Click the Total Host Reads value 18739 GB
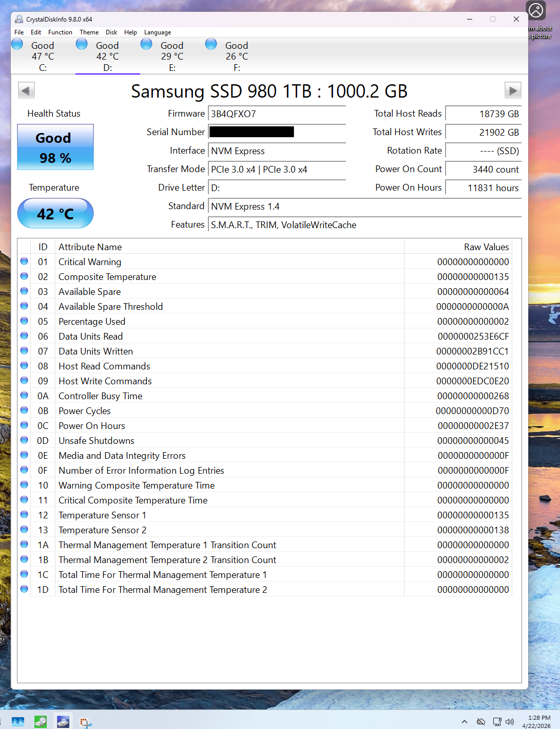Screen dimensions: 560x729 [483, 114]
